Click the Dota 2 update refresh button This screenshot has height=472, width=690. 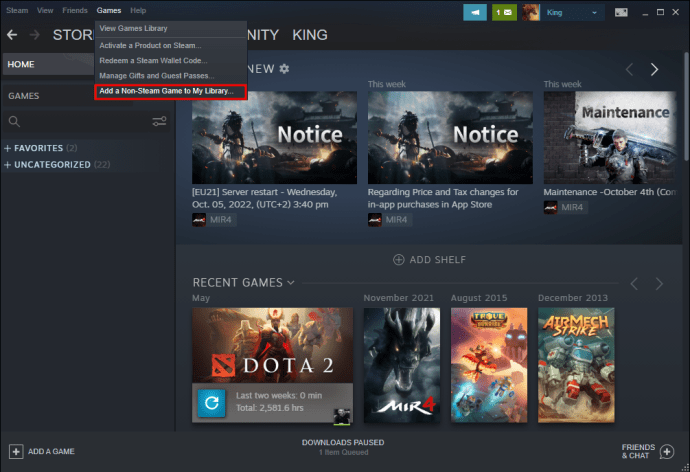click(211, 402)
